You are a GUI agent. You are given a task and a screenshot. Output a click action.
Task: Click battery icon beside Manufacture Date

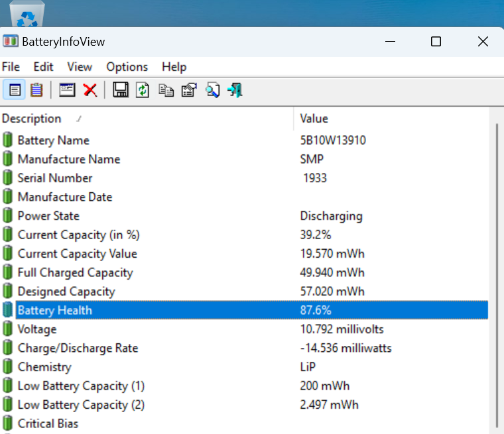point(8,197)
